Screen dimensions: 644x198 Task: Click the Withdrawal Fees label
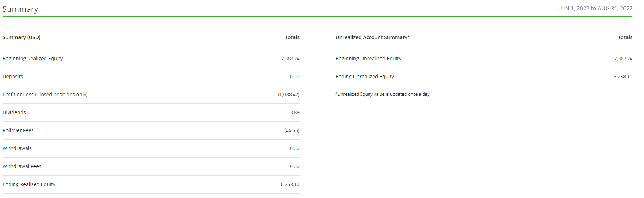[x=22, y=166]
